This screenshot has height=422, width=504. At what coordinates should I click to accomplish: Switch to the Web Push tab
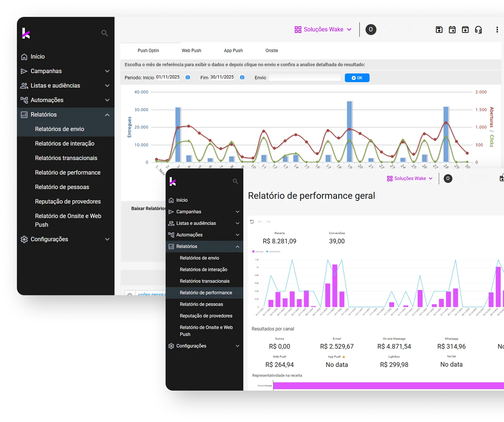coord(191,50)
